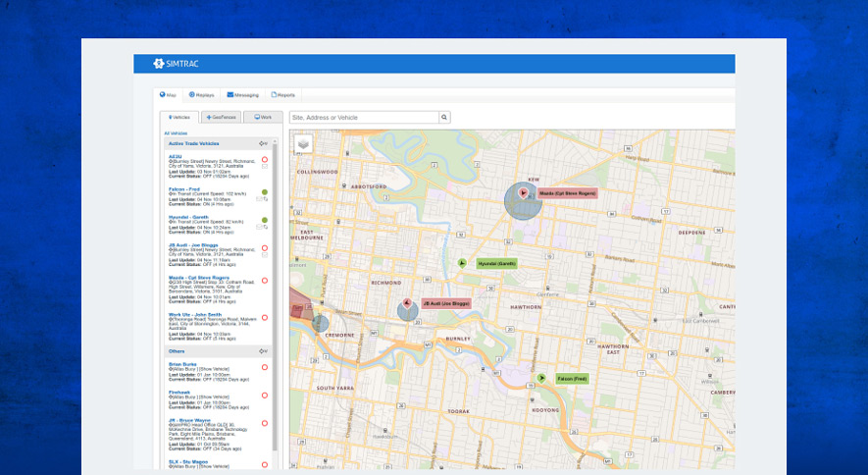Open the Falcon - Fred vehicle link
This screenshot has height=475, width=868.
click(x=183, y=189)
